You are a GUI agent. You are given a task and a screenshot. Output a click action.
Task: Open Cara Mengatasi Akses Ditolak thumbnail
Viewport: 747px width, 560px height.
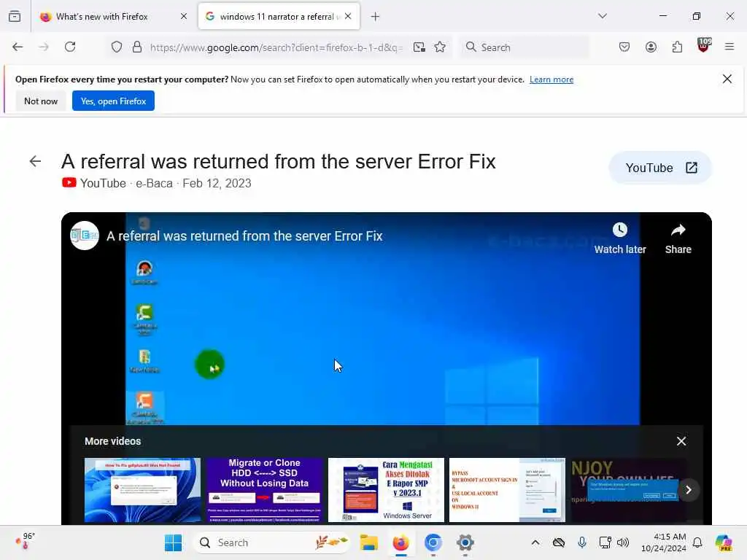tap(387, 490)
